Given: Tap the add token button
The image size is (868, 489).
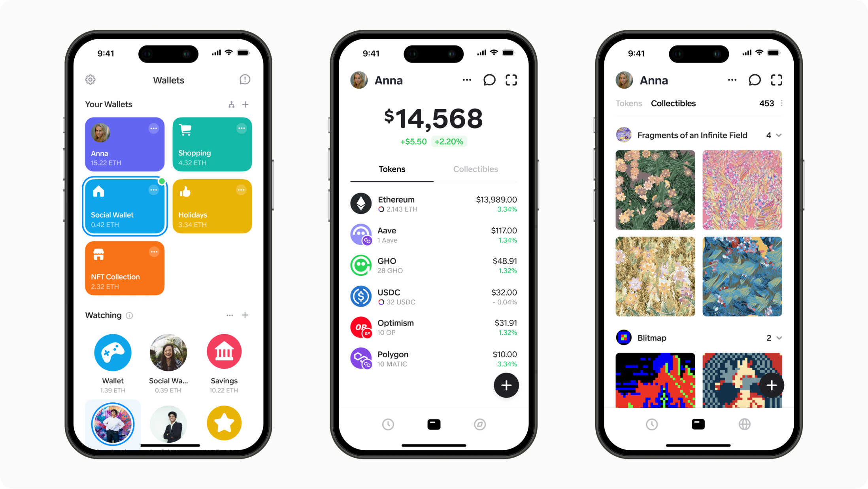Looking at the screenshot, I should click(x=506, y=386).
